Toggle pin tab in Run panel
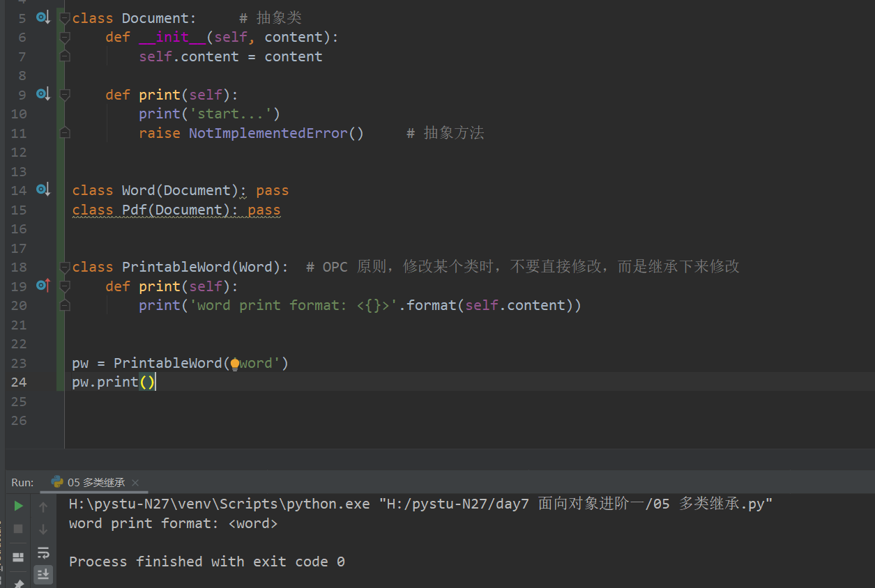Viewport: 875px width, 588px height. (x=19, y=583)
